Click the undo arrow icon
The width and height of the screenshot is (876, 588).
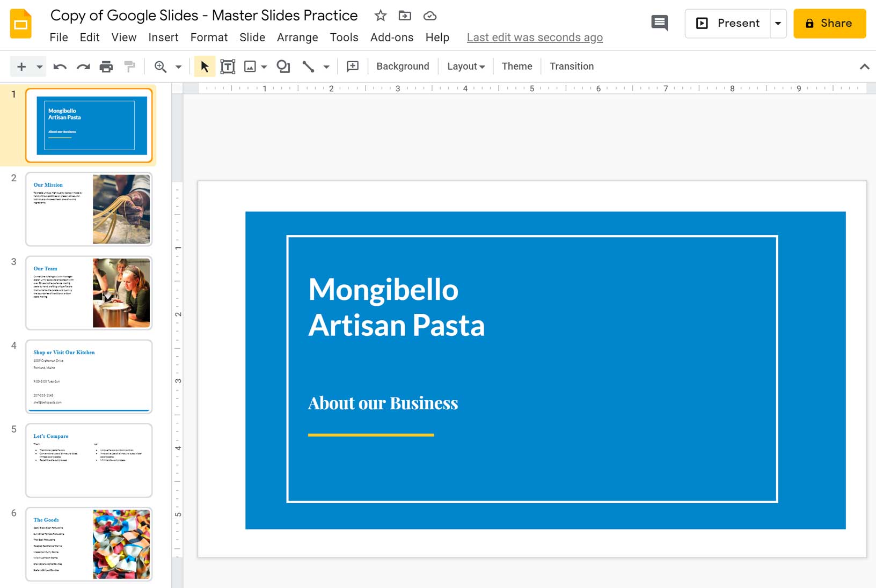pyautogui.click(x=60, y=67)
